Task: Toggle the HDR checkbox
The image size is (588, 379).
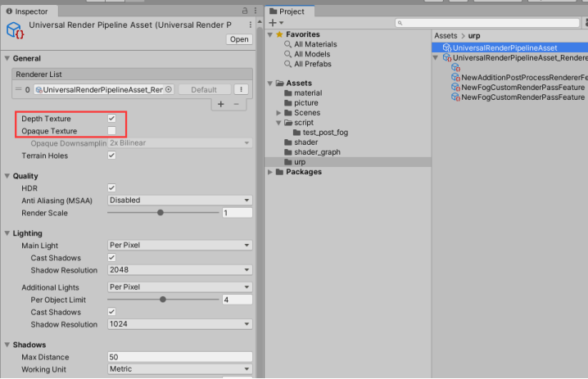Action: (111, 187)
